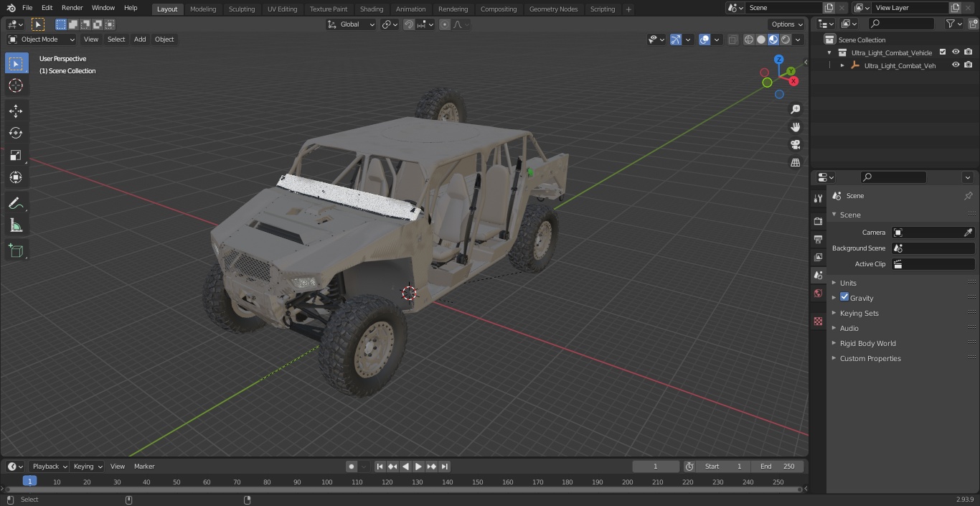Open viewport Object menu
The width and height of the screenshot is (980, 506).
point(164,39)
